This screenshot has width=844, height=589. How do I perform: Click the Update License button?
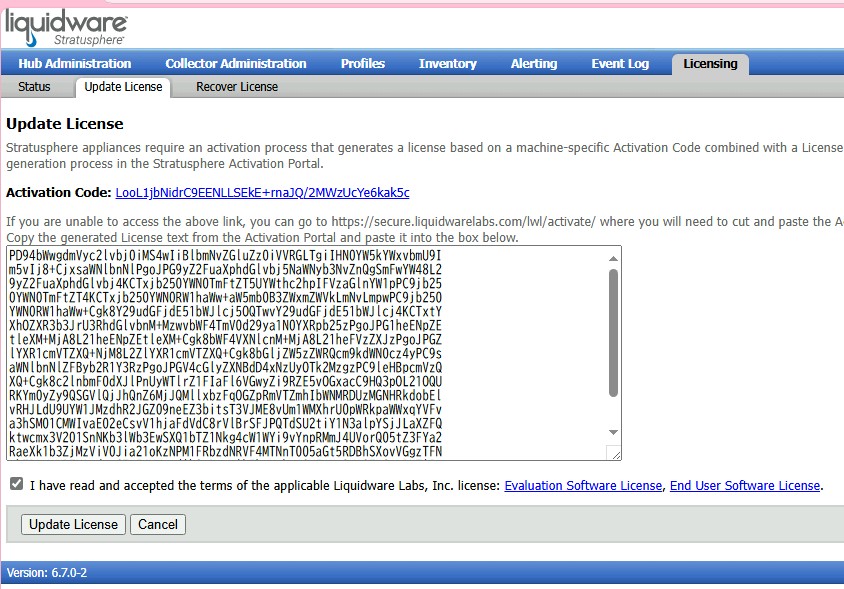[x=73, y=524]
